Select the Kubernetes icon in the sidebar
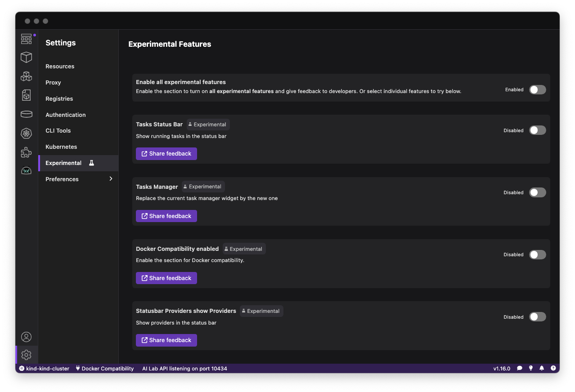575x392 pixels. pyautogui.click(x=26, y=133)
